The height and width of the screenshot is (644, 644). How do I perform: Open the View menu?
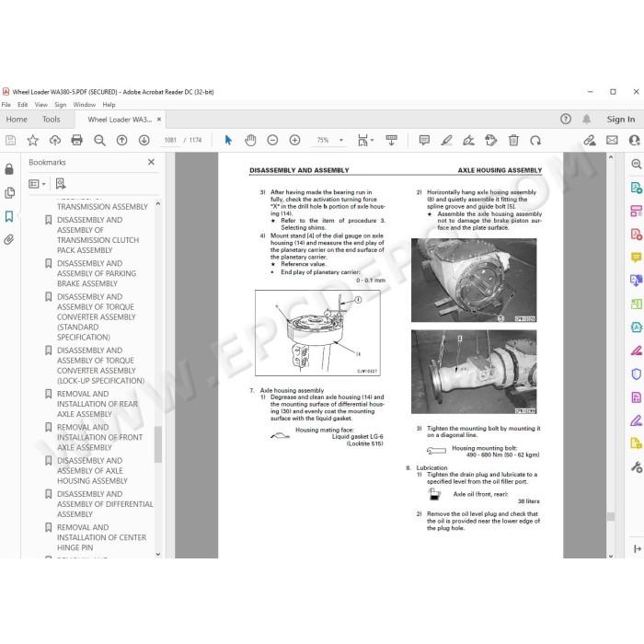[40, 105]
